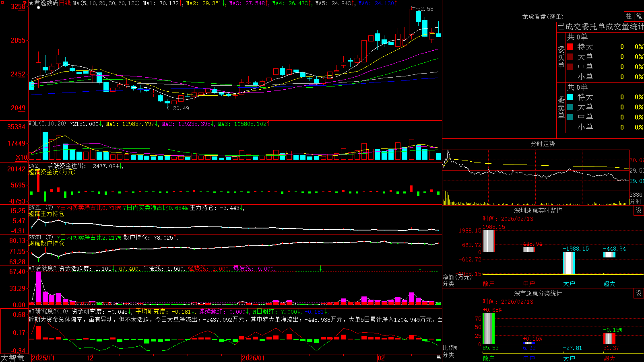The image size is (644, 362).
Task: Jump to the 12 month timeline marker
Action: coord(90,358)
